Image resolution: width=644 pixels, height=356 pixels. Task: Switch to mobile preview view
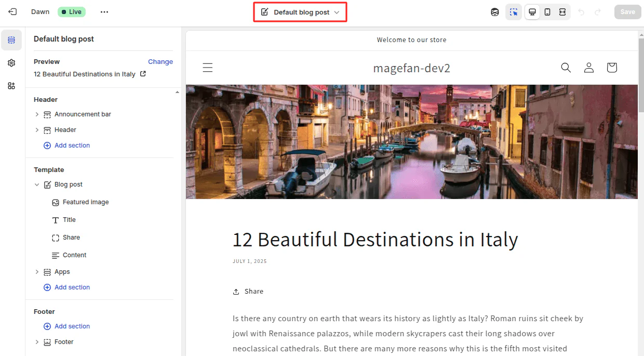pyautogui.click(x=547, y=12)
